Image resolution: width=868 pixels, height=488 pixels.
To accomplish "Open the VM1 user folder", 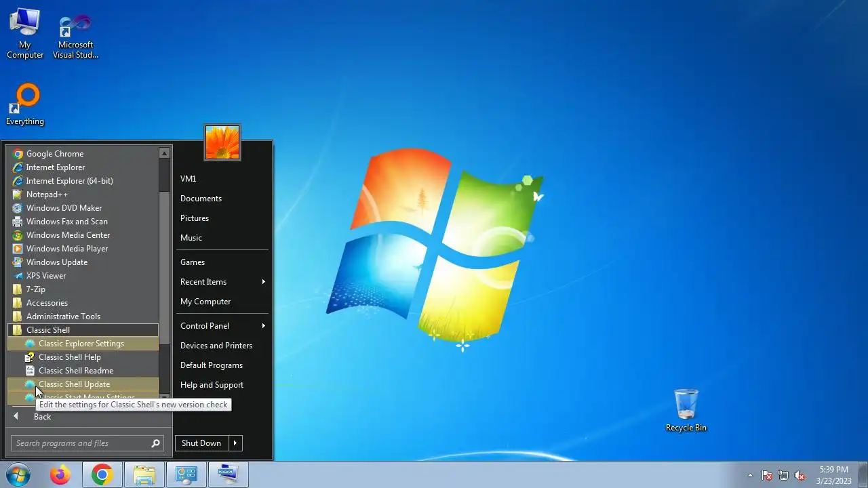I will tap(222, 179).
